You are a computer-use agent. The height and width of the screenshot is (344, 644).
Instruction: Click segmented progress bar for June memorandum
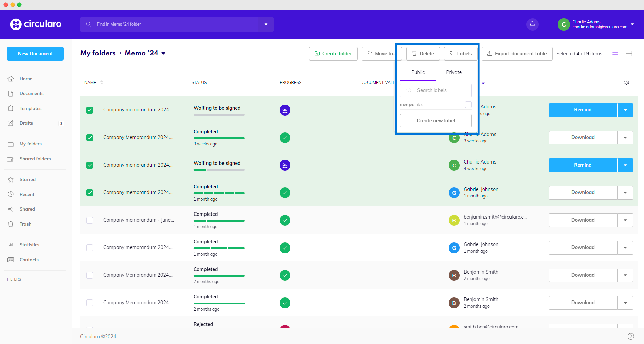tap(219, 221)
